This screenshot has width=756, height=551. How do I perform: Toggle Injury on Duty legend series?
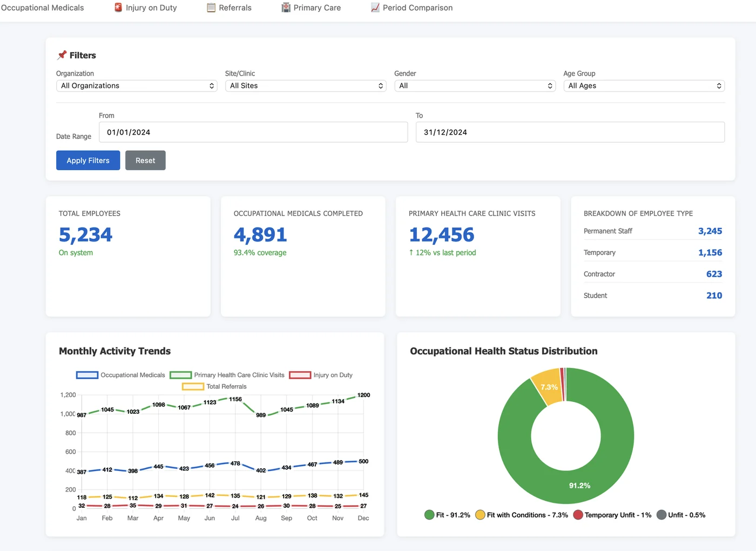click(x=321, y=375)
